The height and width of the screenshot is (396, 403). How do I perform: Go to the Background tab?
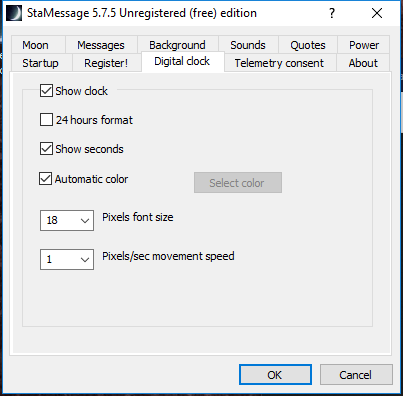pos(177,45)
